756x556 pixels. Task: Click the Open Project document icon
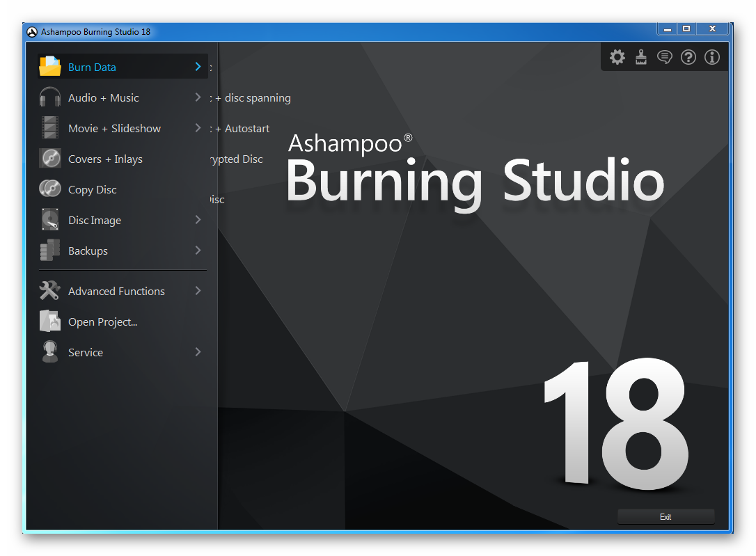point(49,321)
